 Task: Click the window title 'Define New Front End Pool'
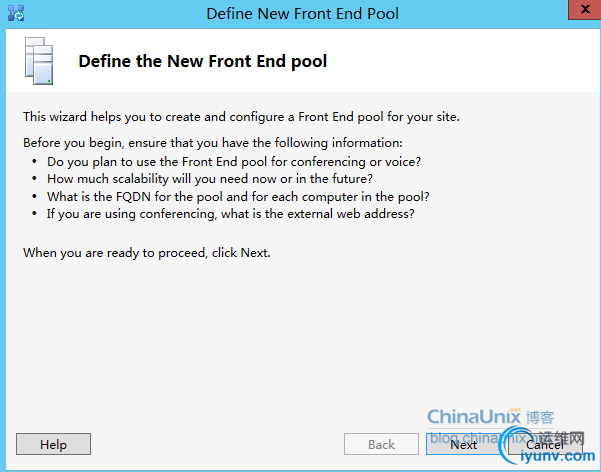click(x=302, y=13)
